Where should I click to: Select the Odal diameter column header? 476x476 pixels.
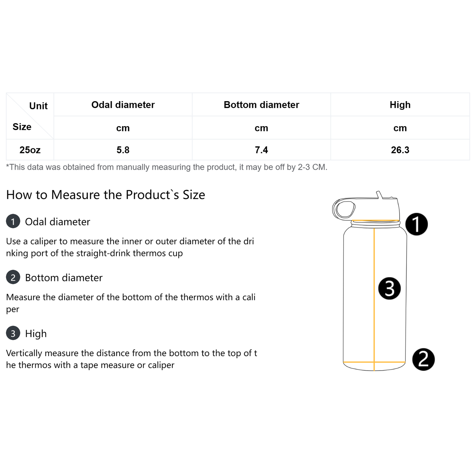tap(123, 105)
